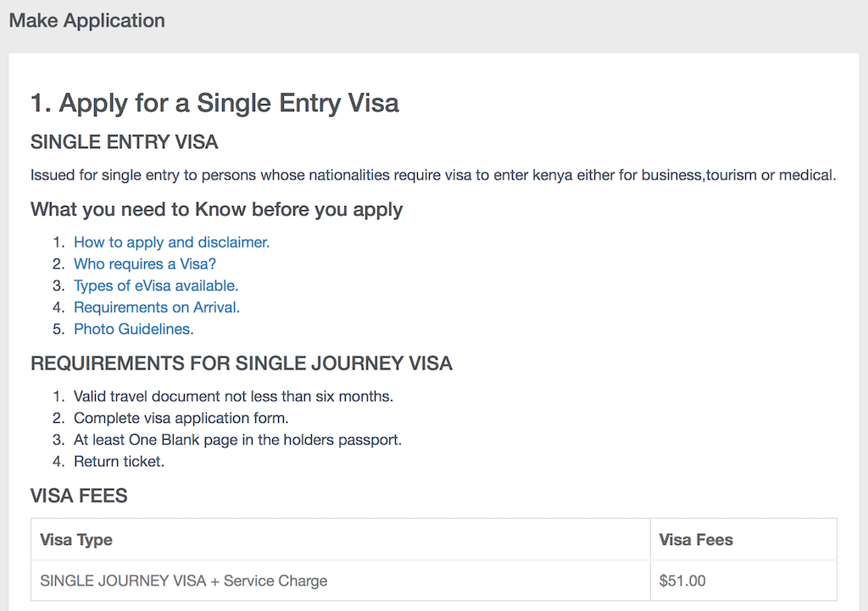The width and height of the screenshot is (868, 611).
Task: Select 'Complete visa application form' list item
Action: [181, 418]
